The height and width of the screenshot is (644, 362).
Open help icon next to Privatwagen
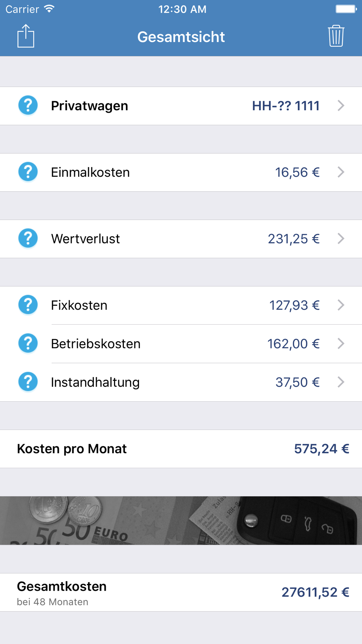click(x=28, y=105)
